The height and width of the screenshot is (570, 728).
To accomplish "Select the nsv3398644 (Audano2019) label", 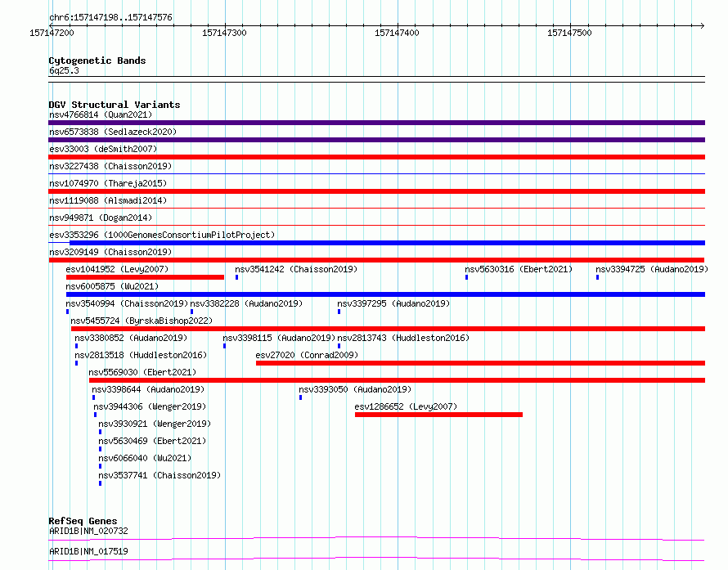I will click(x=148, y=389).
